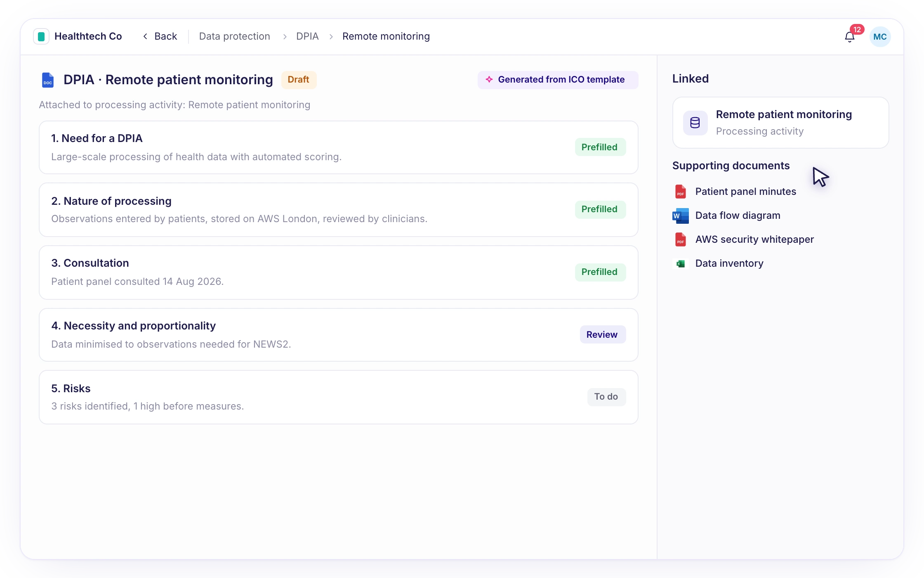Navigate to Data protection breadcrumb
Screen dimensions: 924x578
234,36
